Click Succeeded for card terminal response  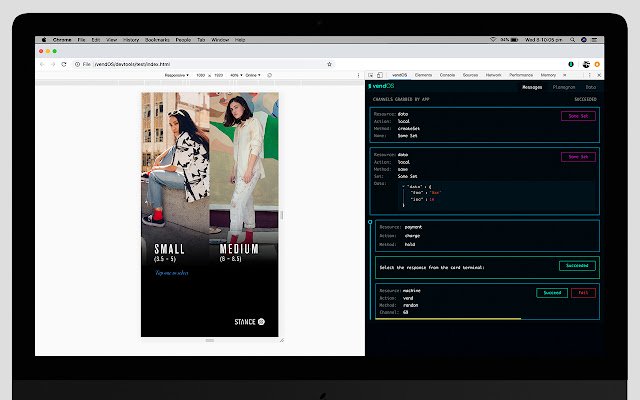[x=577, y=266]
